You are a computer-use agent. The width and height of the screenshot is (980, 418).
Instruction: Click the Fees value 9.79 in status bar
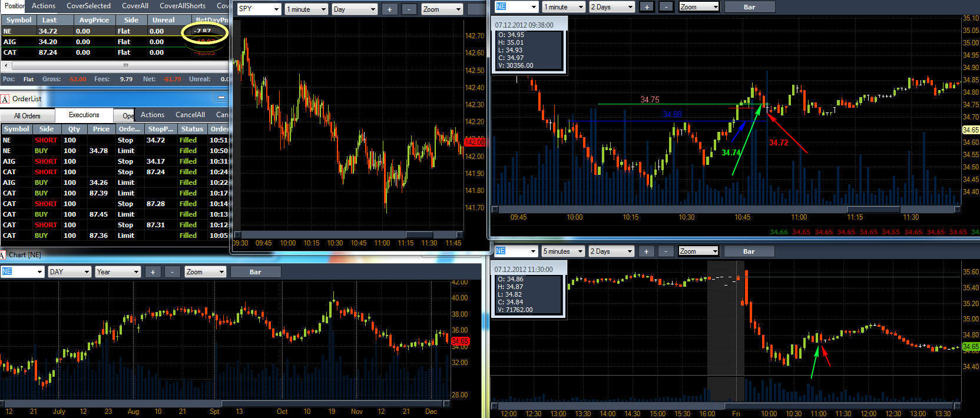point(126,79)
